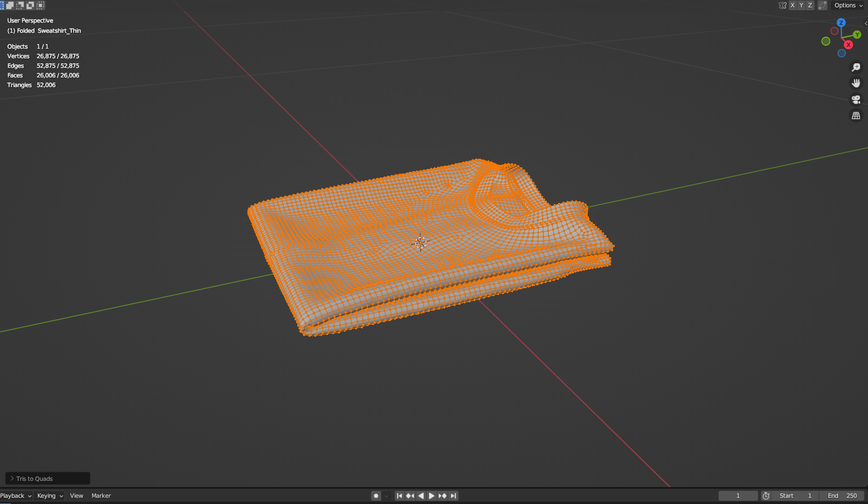Snap view to negative Y axis circle on gizmo
Image resolution: width=868 pixels, height=504 pixels.
pos(826,41)
